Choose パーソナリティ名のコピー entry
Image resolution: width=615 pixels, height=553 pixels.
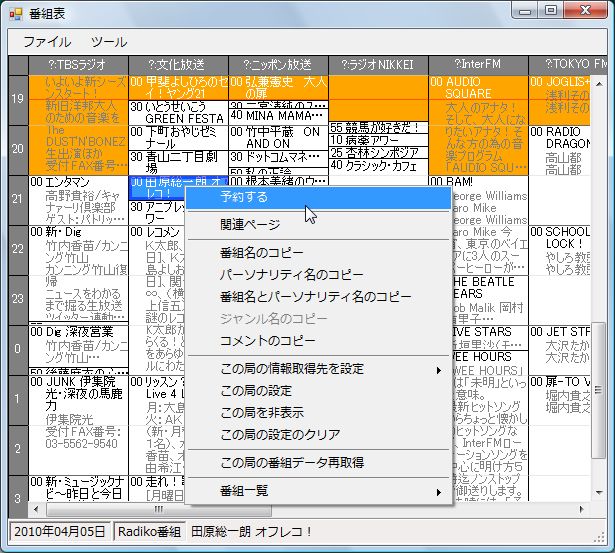318,275
